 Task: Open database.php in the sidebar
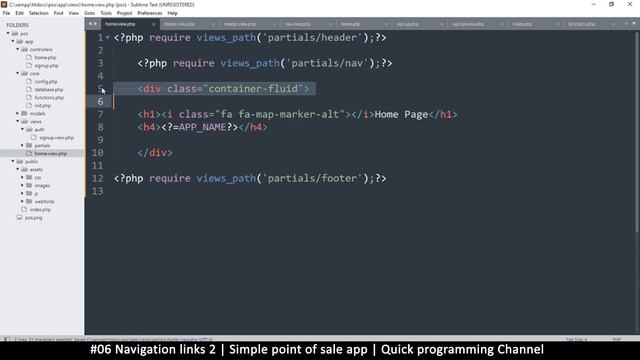(x=49, y=89)
